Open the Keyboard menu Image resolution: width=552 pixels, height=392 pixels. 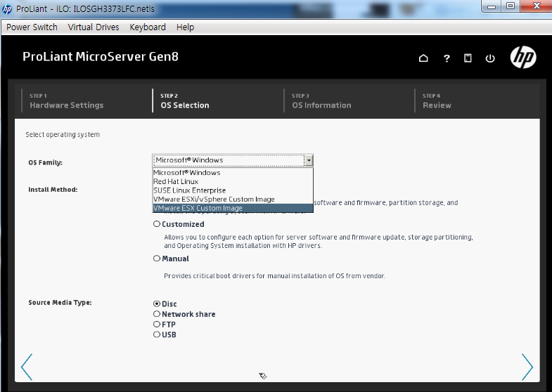148,27
